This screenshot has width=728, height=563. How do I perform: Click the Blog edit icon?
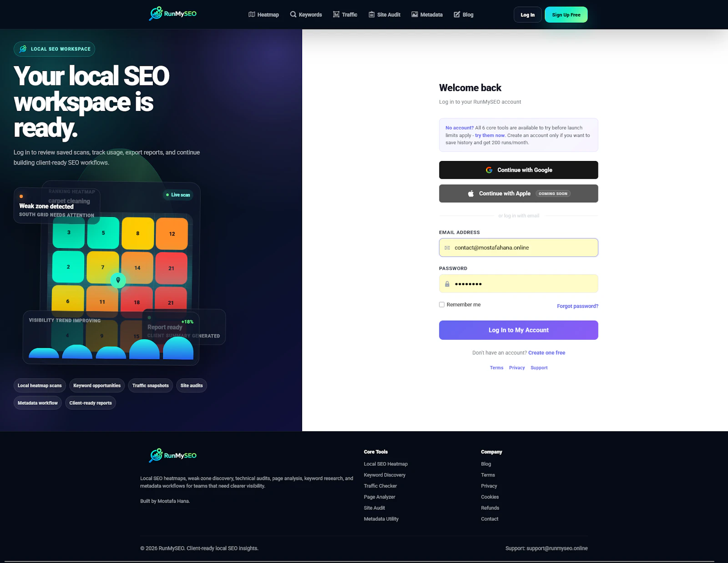(457, 15)
